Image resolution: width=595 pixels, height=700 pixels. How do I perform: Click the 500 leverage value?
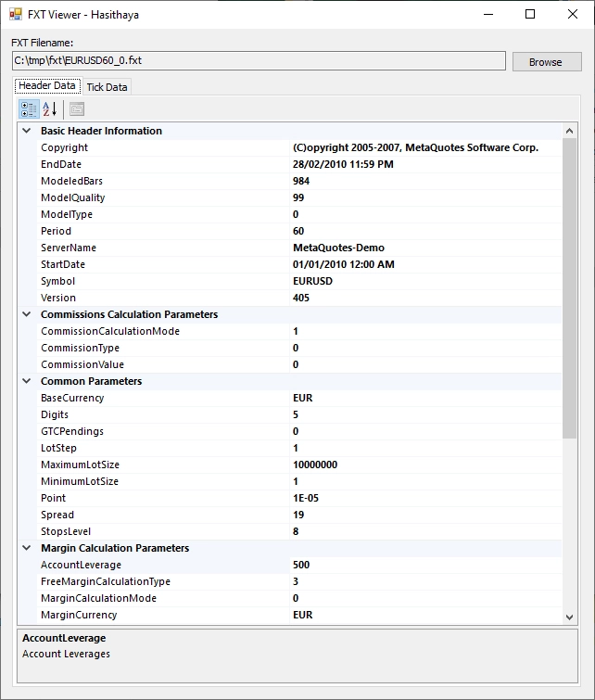click(301, 565)
